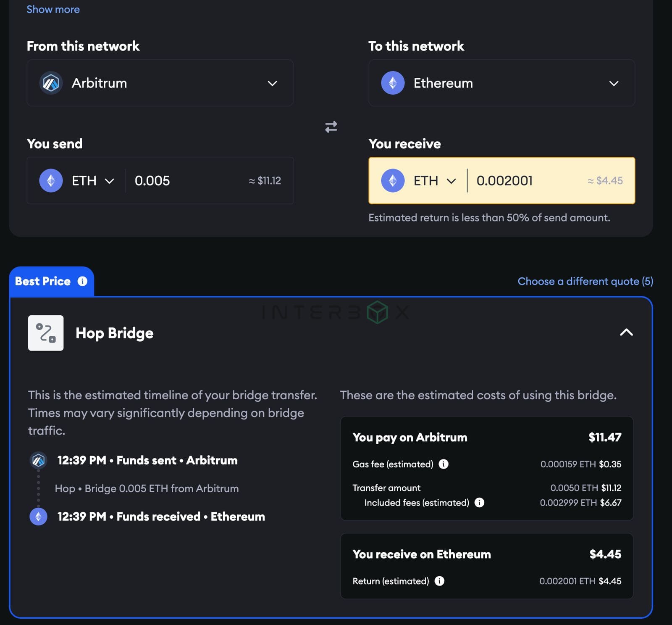This screenshot has width=672, height=625.
Task: Open the To this network Ethereum dropdown
Action: coord(501,83)
